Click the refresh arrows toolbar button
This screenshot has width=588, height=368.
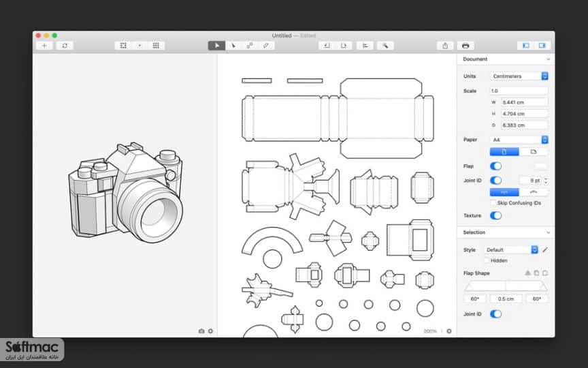click(65, 46)
